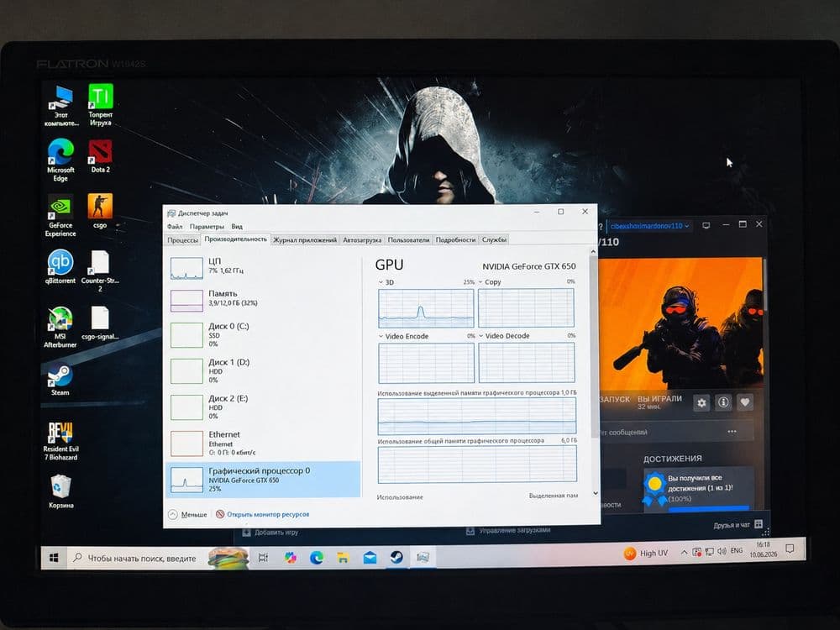The width and height of the screenshot is (840, 630).
Task: Open the taskbar clock and date
Action: 764,549
